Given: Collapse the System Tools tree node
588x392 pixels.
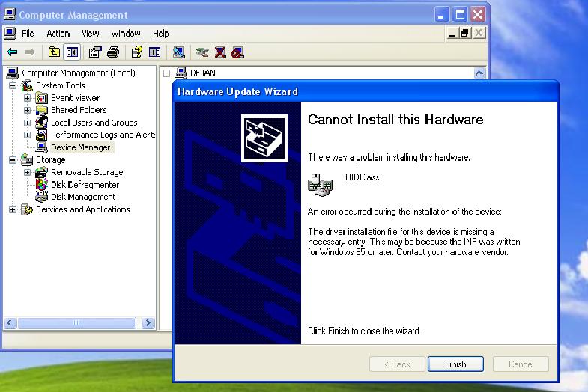Looking at the screenshot, I should pyautogui.click(x=13, y=86).
